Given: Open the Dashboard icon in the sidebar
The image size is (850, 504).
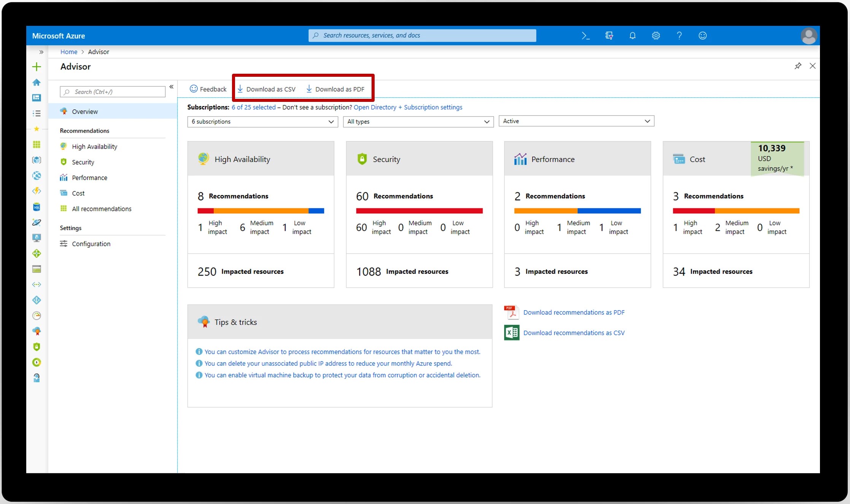Looking at the screenshot, I should [37, 98].
